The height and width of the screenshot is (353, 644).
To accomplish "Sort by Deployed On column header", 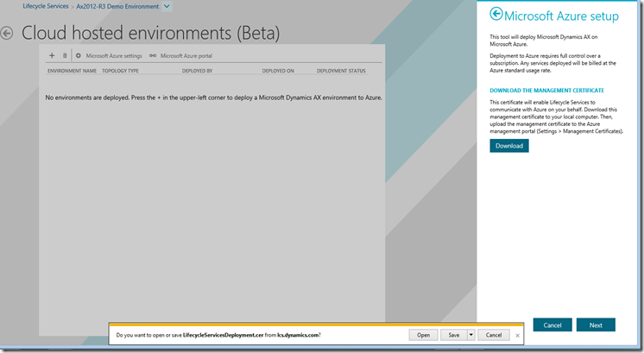I will 278,71.
